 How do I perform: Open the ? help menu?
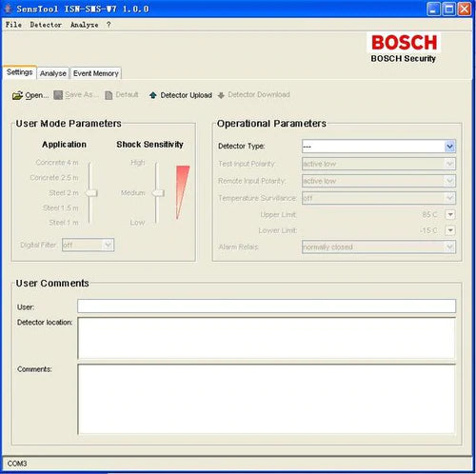109,25
